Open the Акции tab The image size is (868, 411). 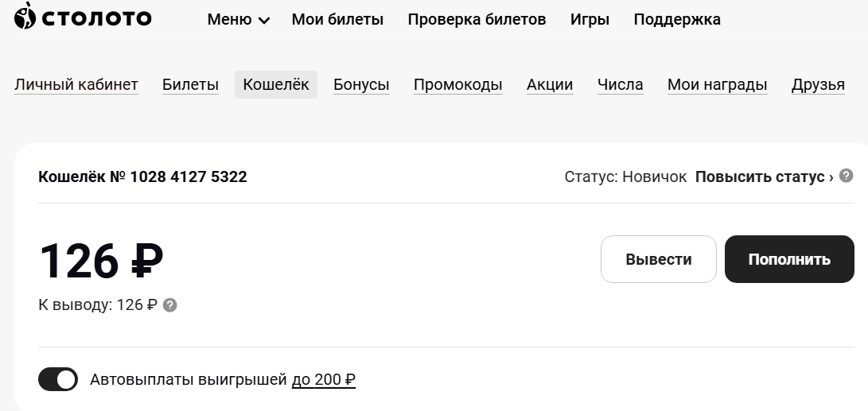pos(550,85)
